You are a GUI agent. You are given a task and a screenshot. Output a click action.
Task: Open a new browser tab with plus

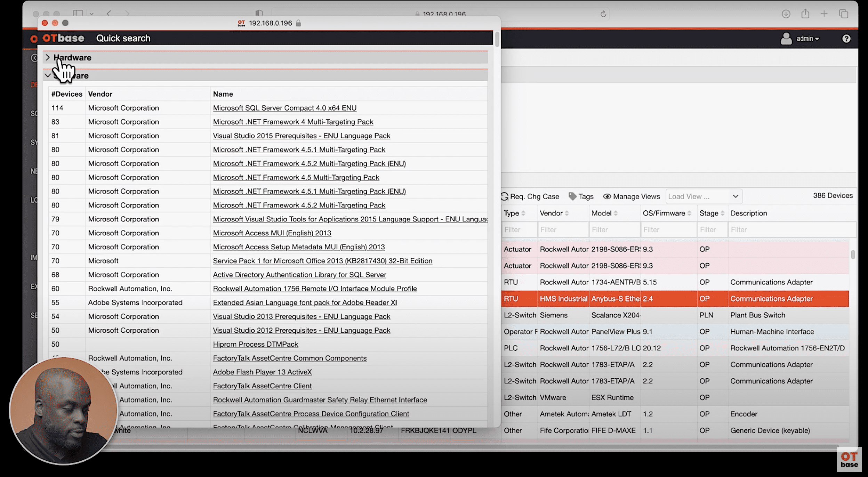[x=824, y=14]
